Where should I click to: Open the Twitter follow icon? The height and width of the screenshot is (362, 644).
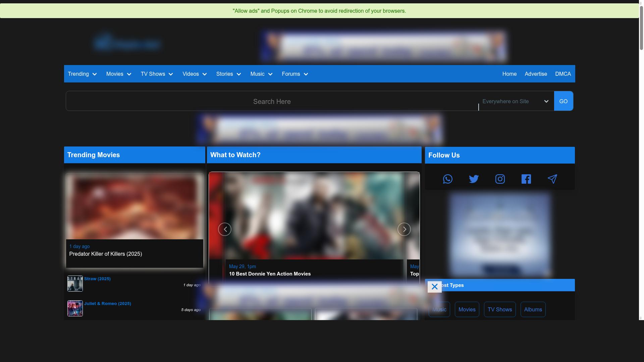(474, 179)
